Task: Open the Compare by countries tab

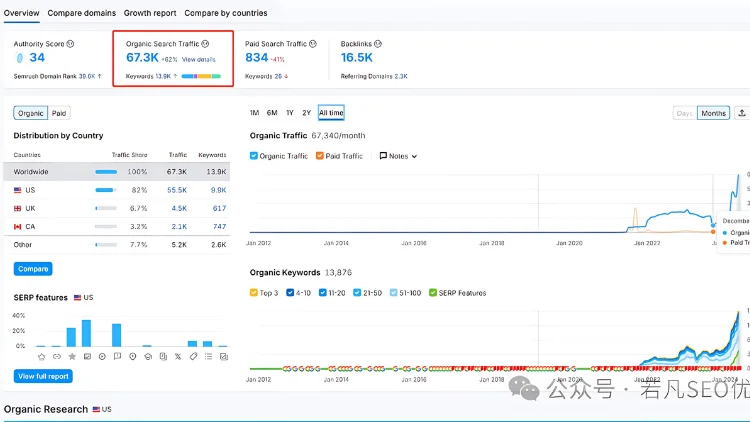Action: [226, 13]
